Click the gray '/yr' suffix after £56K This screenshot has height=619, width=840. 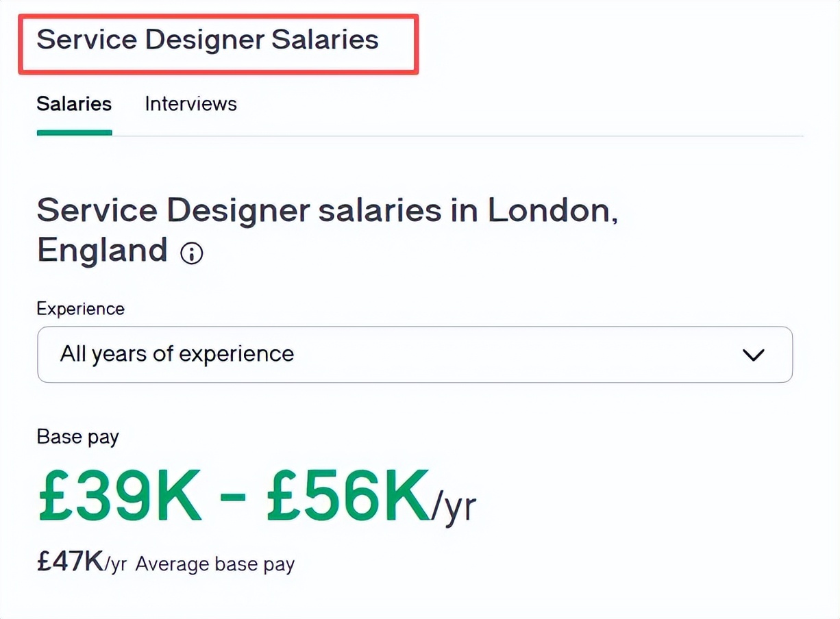pos(454,507)
